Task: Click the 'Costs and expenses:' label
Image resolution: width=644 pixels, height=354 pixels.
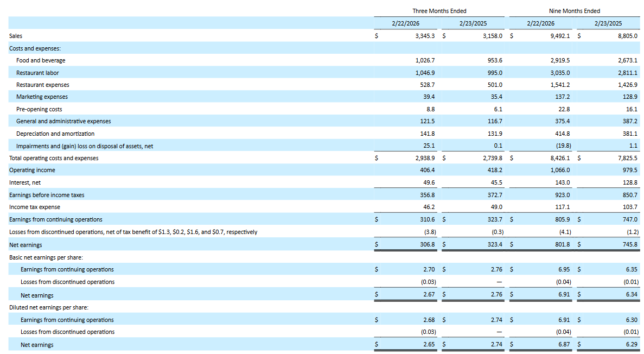Action: click(35, 48)
